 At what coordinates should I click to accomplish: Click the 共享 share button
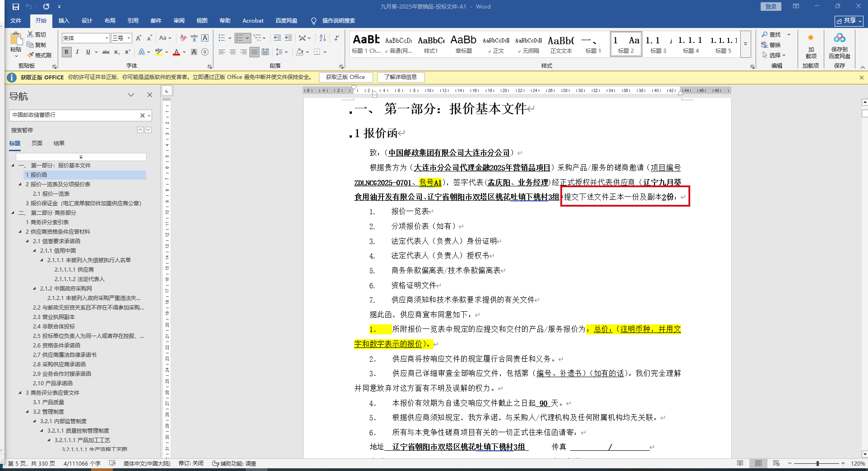[x=849, y=21]
